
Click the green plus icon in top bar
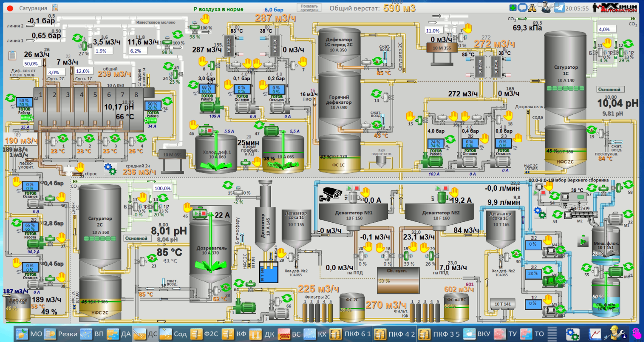click(513, 8)
